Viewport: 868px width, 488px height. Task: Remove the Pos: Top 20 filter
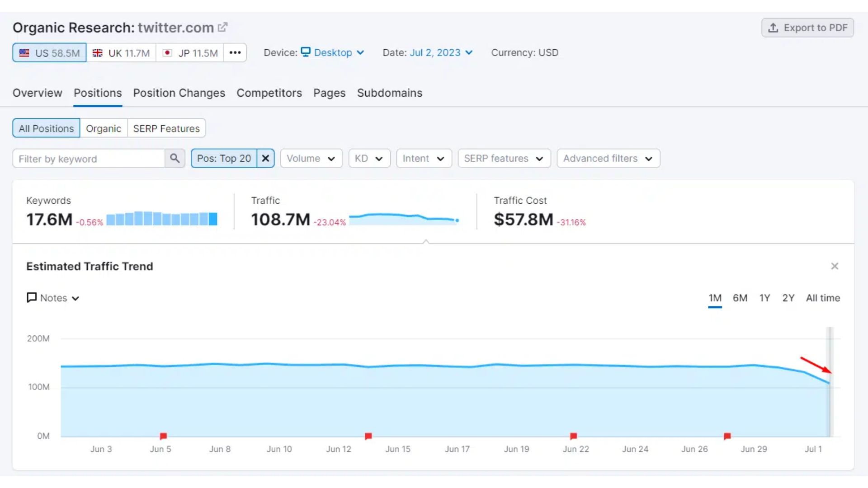(266, 159)
